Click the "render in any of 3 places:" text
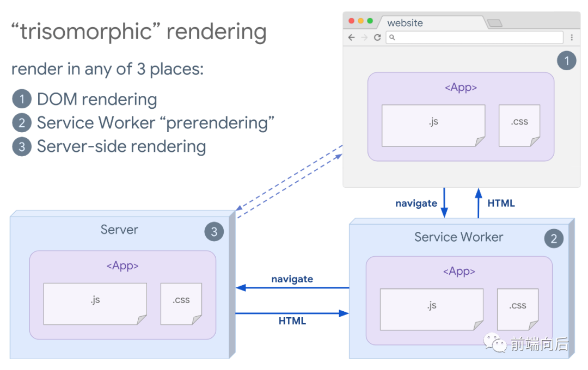The height and width of the screenshot is (370, 588). point(107,69)
